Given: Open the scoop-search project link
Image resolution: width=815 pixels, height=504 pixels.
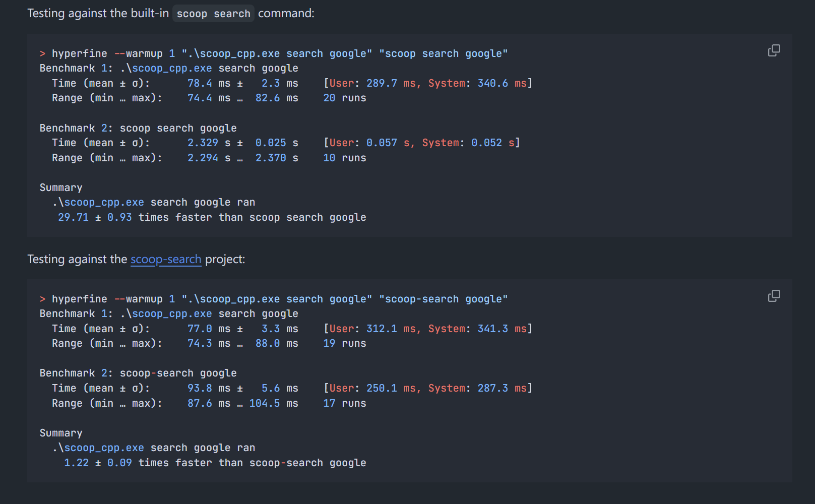Looking at the screenshot, I should [x=166, y=260].
